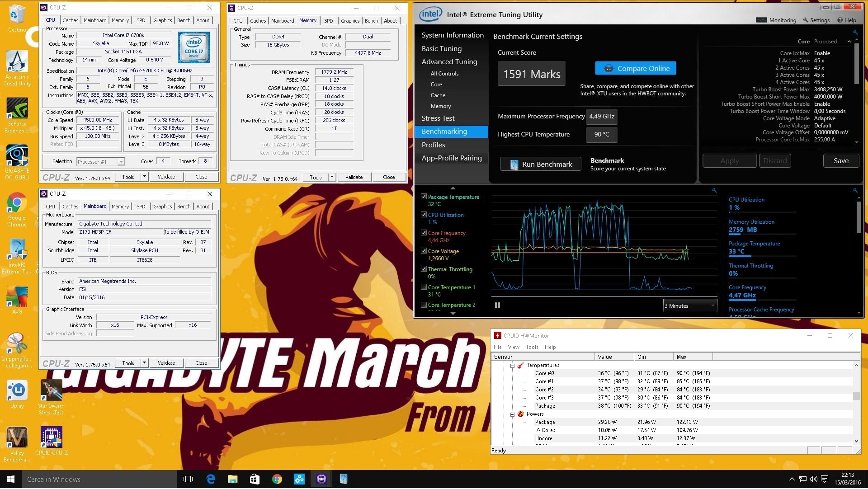The height and width of the screenshot is (489, 868).
Task: Collapse the Core settings panel chevron in XTU
Action: [849, 42]
